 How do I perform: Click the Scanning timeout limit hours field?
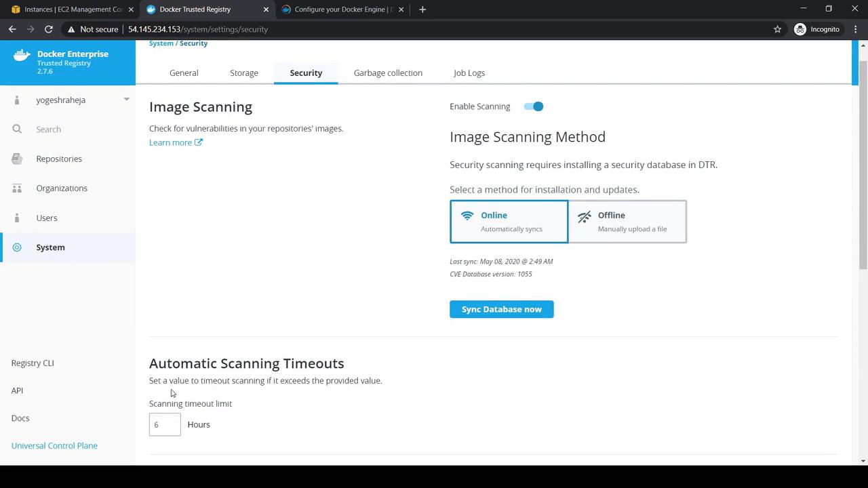tap(165, 424)
